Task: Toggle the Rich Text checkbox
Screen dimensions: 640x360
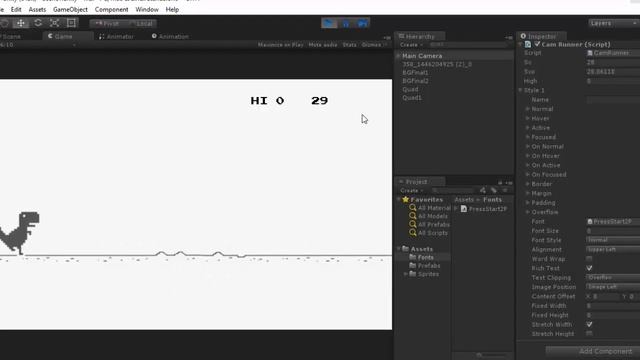Action: click(x=589, y=268)
